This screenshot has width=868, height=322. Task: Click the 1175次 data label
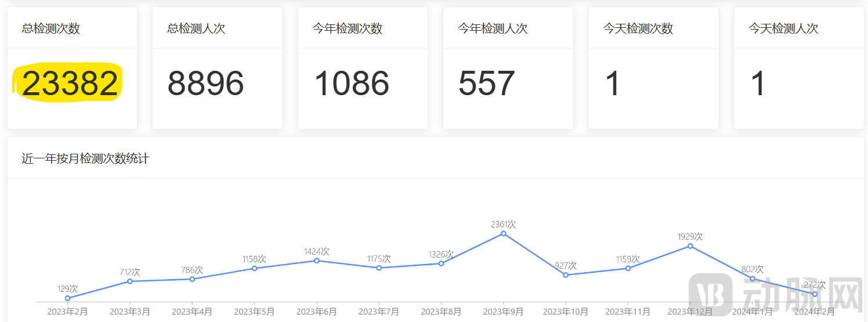379,258
